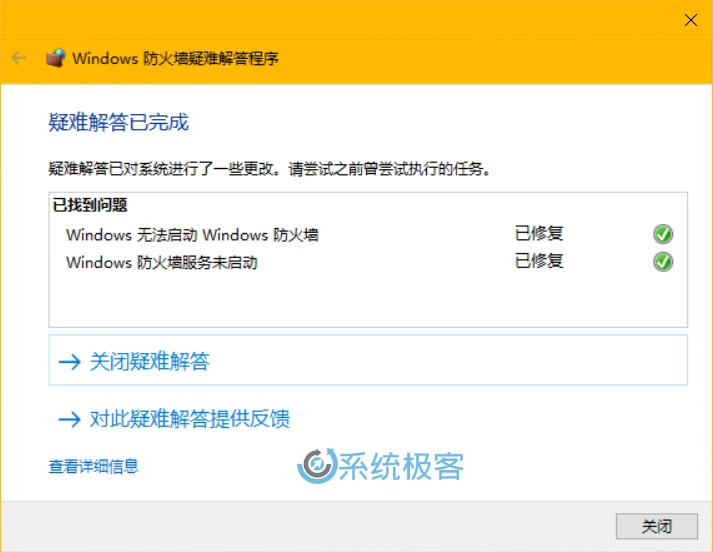
Task: Click the back arrow in title bar
Action: [19, 58]
